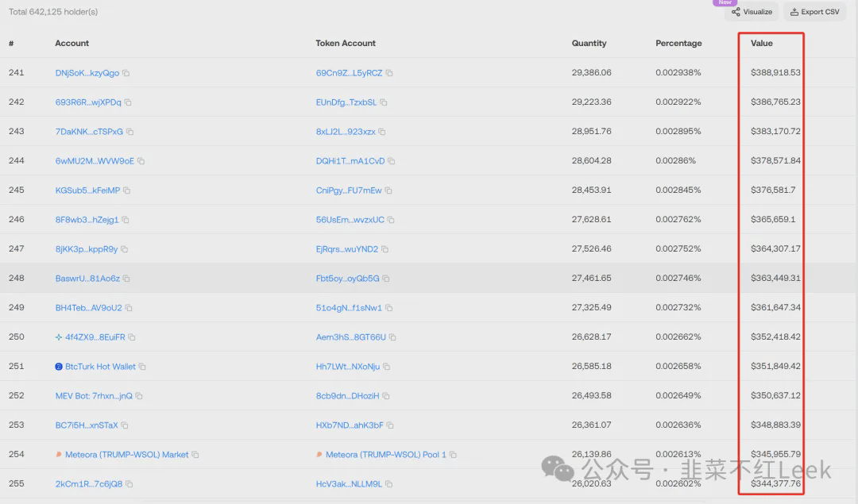Select value $388,918.53
This screenshot has width=858, height=504.
(775, 72)
